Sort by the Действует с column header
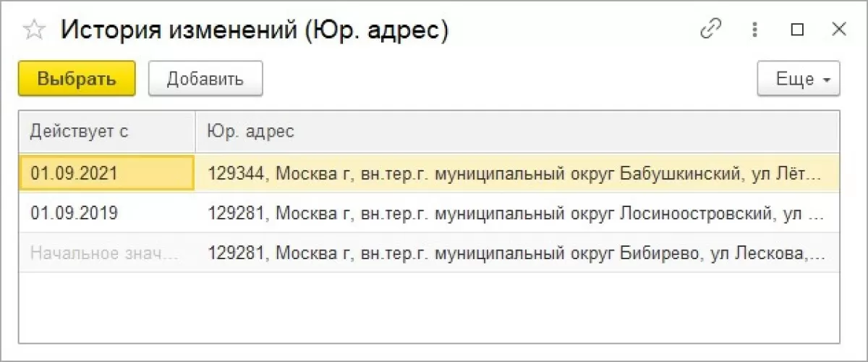 pyautogui.click(x=80, y=131)
